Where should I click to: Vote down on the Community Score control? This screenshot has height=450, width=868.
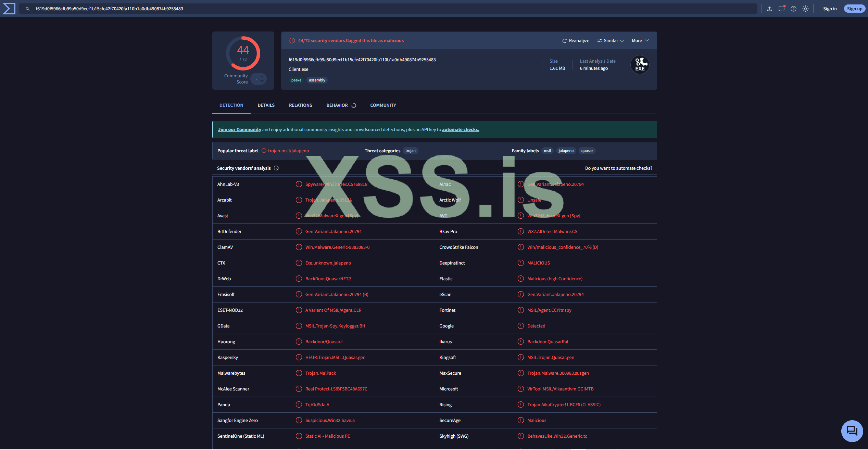(x=262, y=81)
